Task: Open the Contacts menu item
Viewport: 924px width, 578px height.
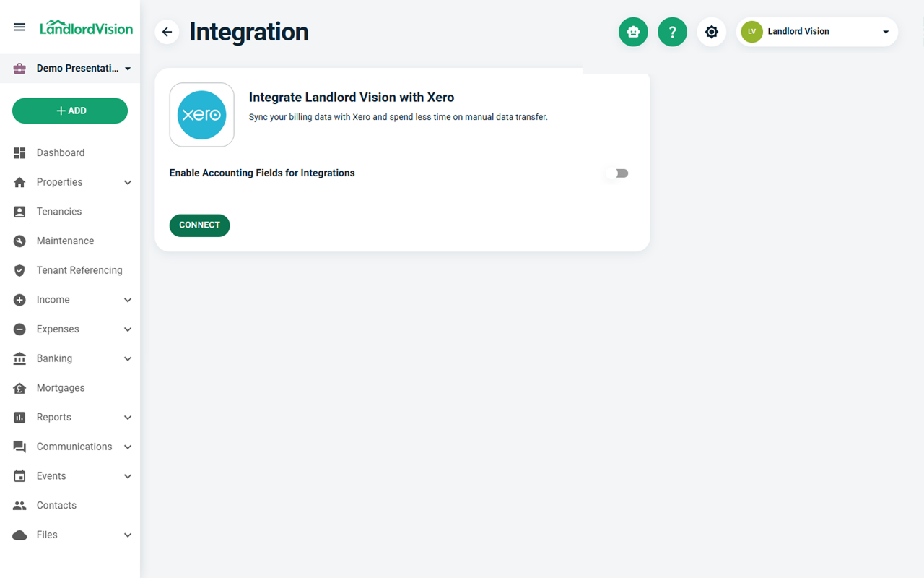Action: pyautogui.click(x=70, y=506)
